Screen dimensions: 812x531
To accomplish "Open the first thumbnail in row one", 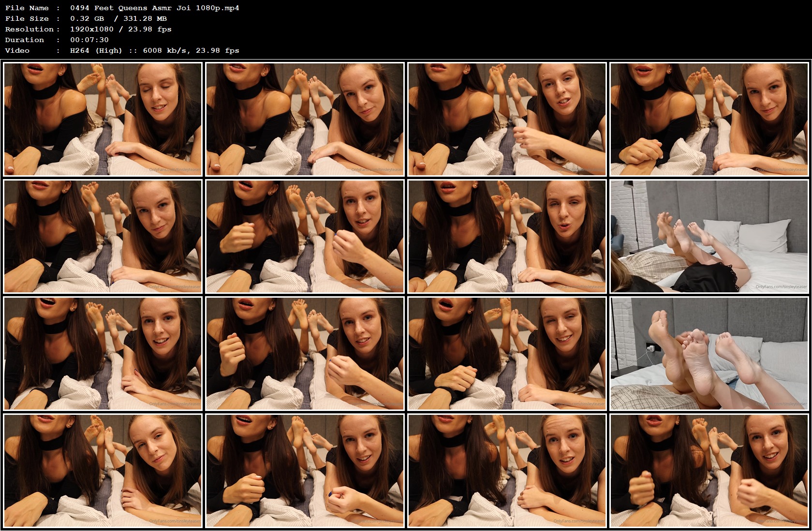I will (x=103, y=120).
